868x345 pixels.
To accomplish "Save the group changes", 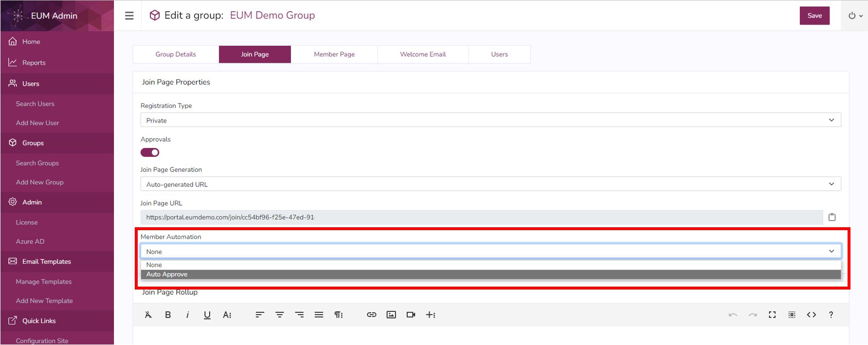I will (814, 16).
